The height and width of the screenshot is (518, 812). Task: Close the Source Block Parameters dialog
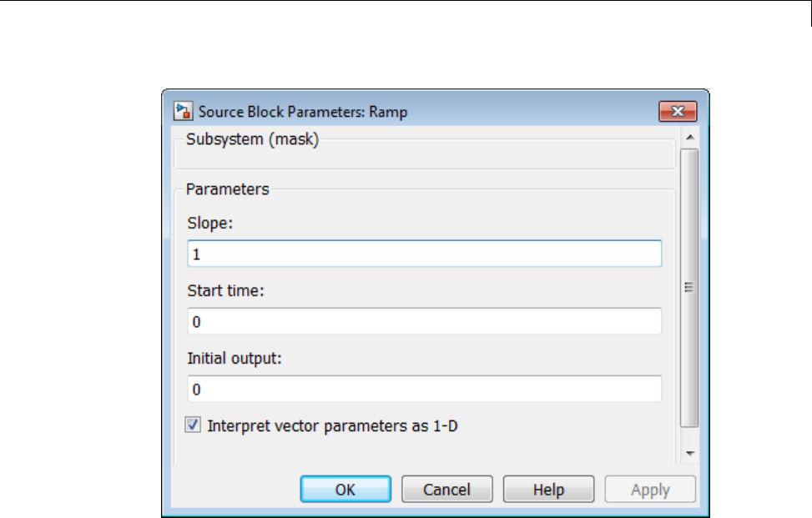tap(678, 111)
